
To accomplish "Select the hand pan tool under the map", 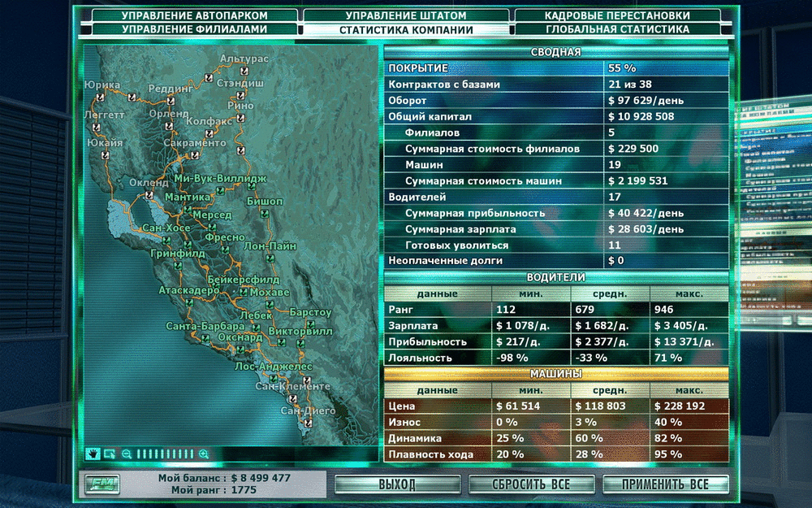I will tap(93, 454).
